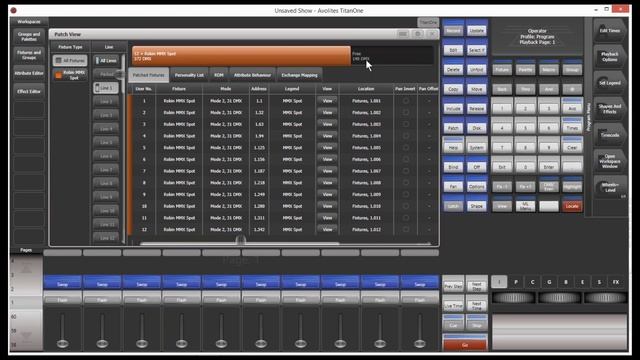Select the All Lines filter

click(106, 60)
